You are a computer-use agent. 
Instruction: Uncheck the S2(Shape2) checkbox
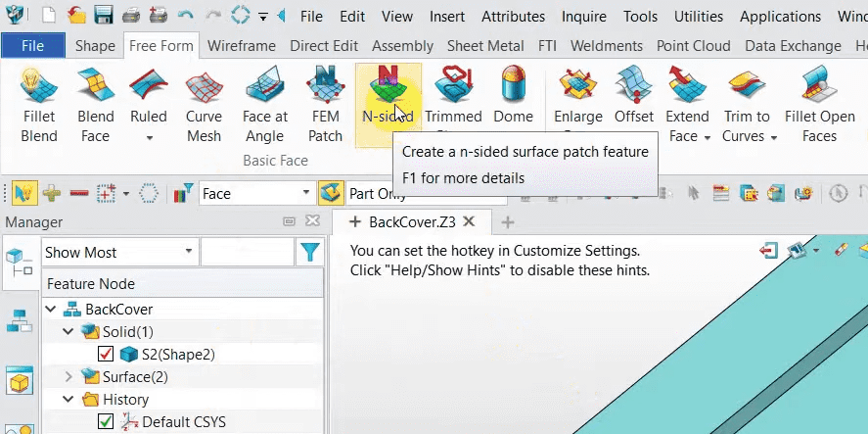(x=107, y=354)
